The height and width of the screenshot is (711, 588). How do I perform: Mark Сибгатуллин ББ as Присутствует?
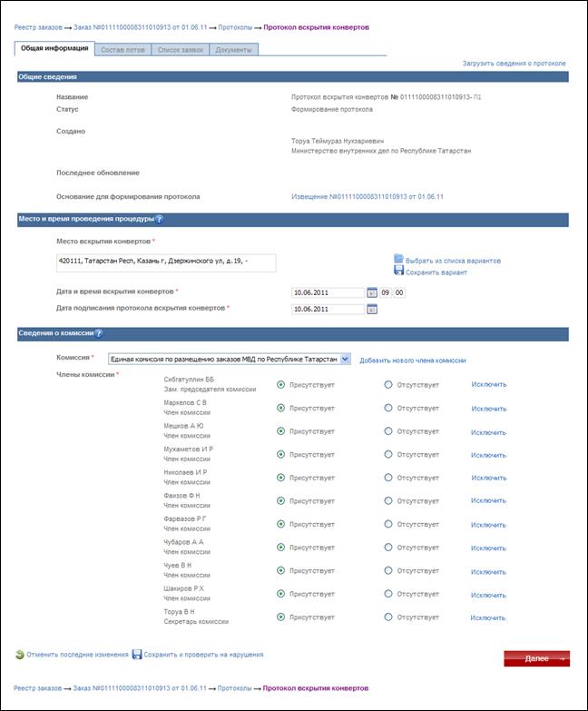(281, 384)
